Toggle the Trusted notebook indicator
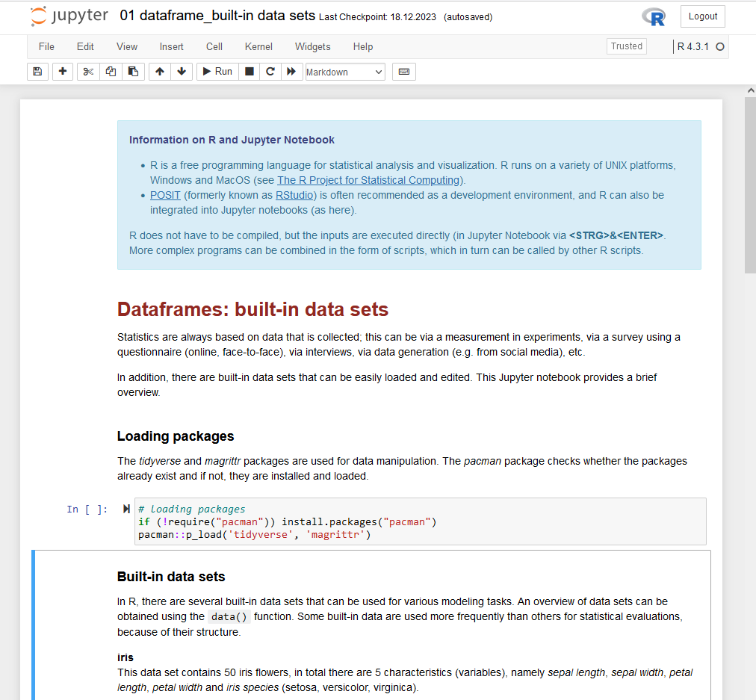Viewport: 756px width, 700px height. (x=626, y=46)
